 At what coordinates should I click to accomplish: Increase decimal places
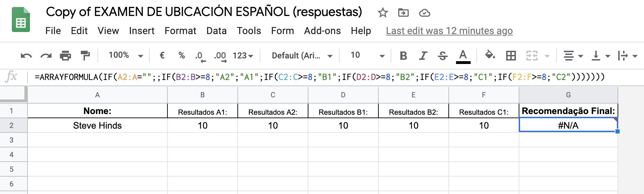[x=220, y=56]
